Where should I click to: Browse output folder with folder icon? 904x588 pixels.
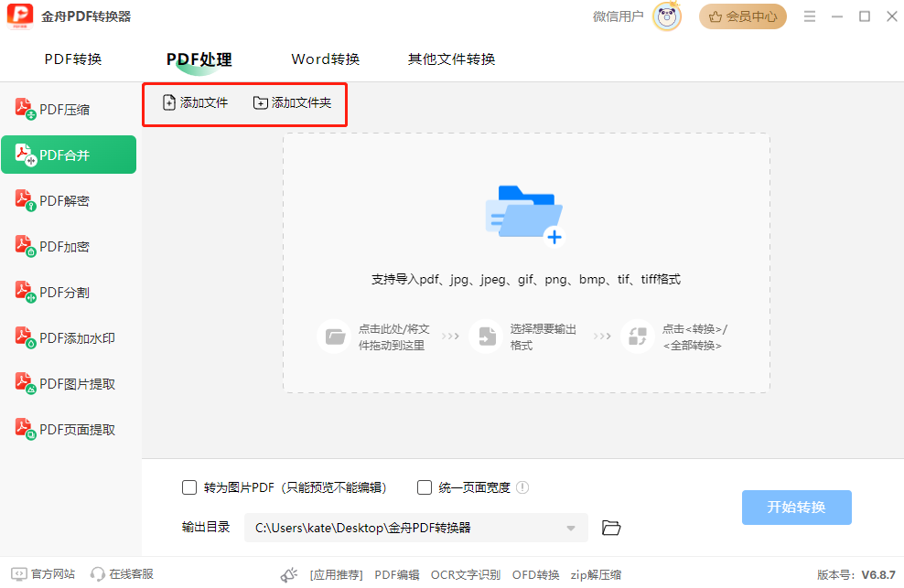tap(611, 528)
